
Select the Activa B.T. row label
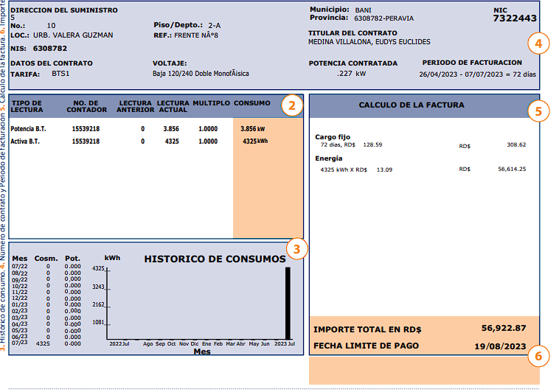[25, 141]
